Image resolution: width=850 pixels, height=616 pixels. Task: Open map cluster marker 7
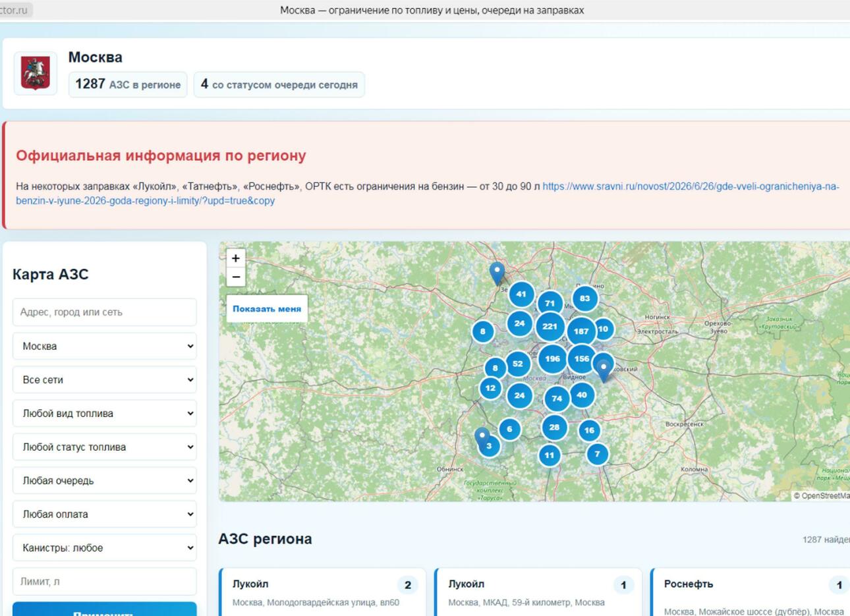click(598, 454)
